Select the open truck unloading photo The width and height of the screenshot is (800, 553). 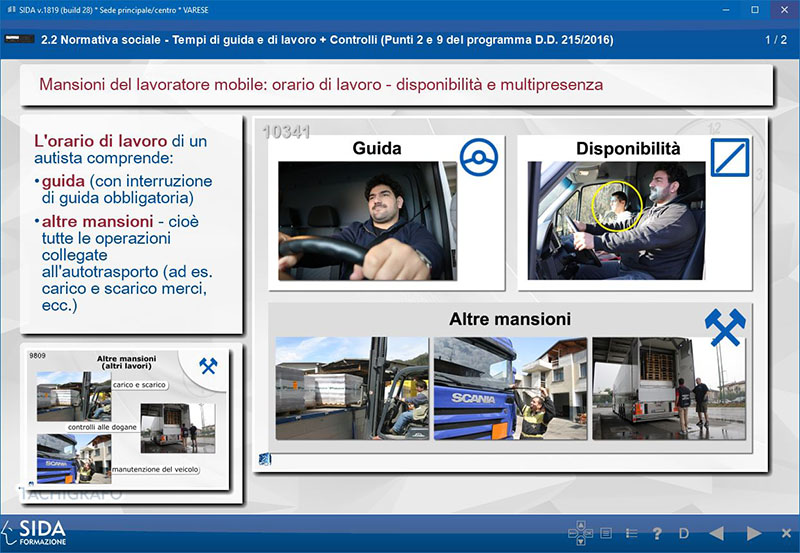tap(668, 388)
